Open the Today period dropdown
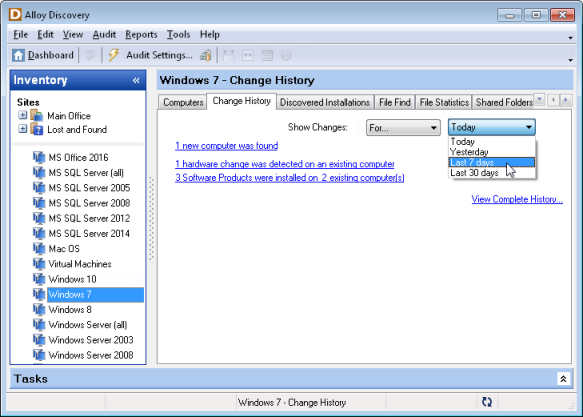Image resolution: width=583 pixels, height=417 pixels. (x=492, y=127)
